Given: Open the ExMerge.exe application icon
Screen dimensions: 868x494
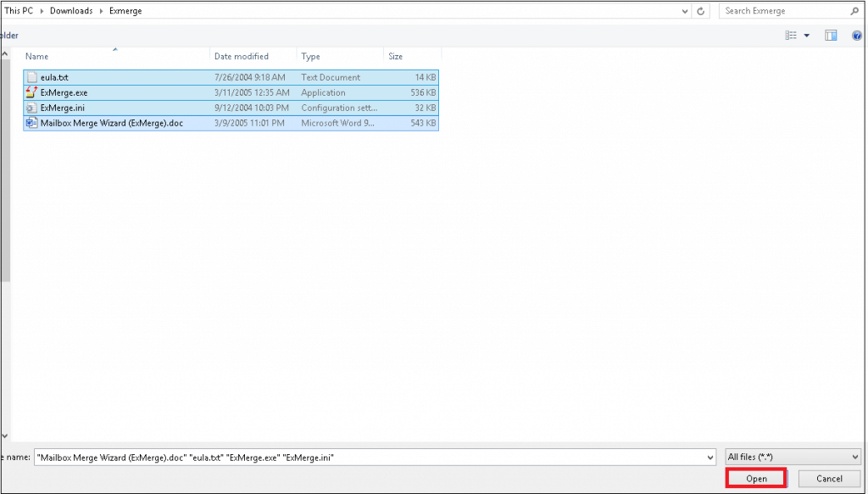Looking at the screenshot, I should [x=31, y=92].
